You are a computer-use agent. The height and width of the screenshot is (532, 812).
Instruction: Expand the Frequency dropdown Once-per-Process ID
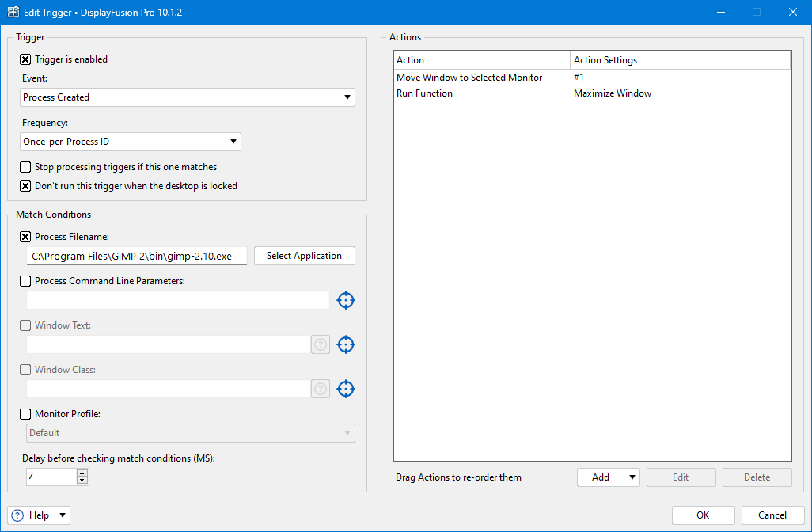coord(131,142)
